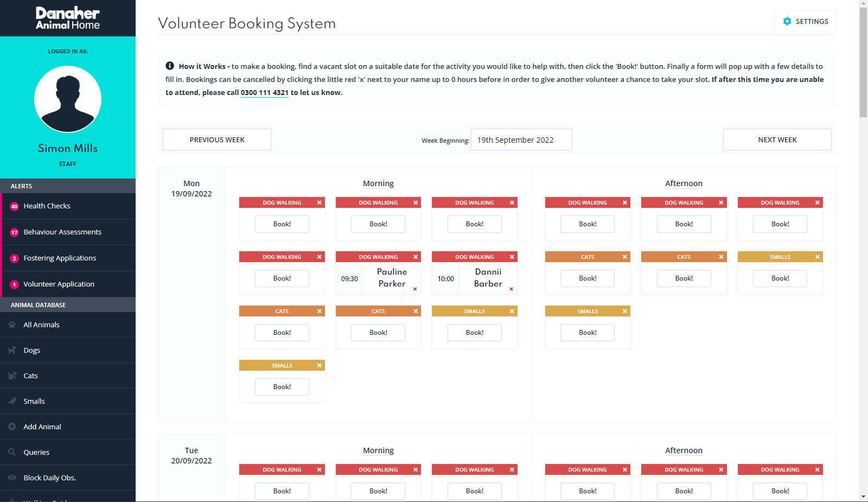
Task: Click the Settings gear icon
Action: coord(787,21)
